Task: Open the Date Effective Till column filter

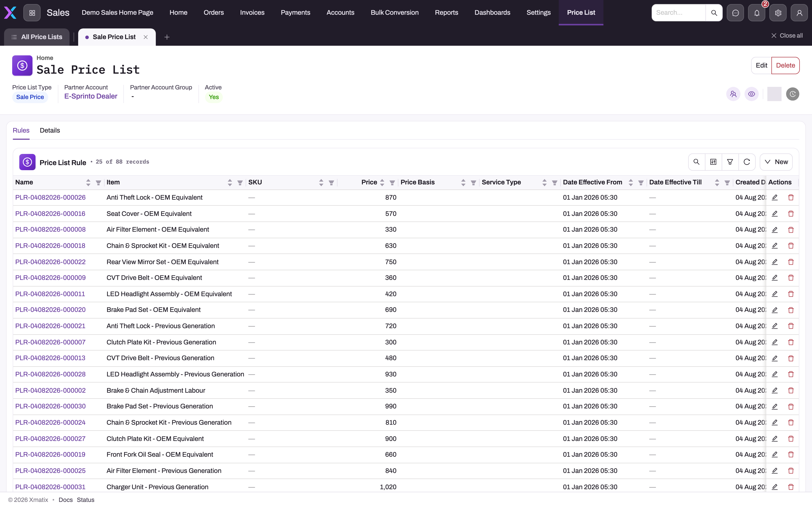Action: 727,183
